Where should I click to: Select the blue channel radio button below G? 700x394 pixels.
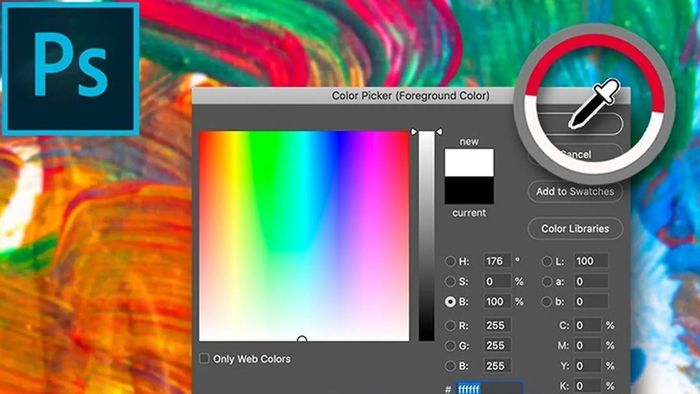[x=450, y=366]
